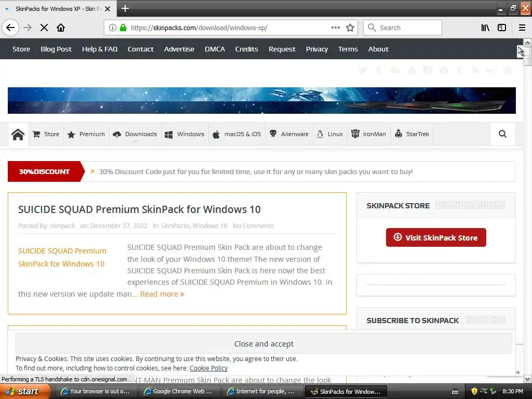532x399 pixels.
Task: Click the green padlock security icon
Action: pos(123,28)
